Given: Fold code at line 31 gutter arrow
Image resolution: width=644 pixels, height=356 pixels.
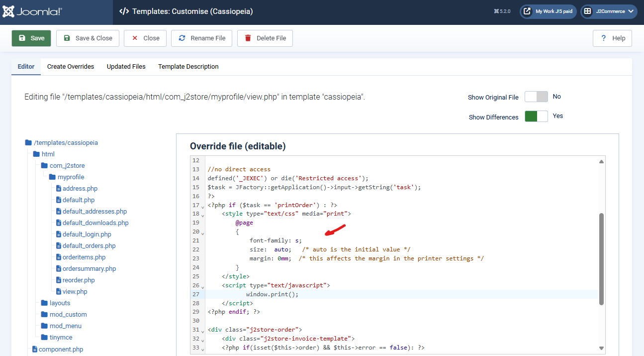Looking at the screenshot, I should point(203,331).
